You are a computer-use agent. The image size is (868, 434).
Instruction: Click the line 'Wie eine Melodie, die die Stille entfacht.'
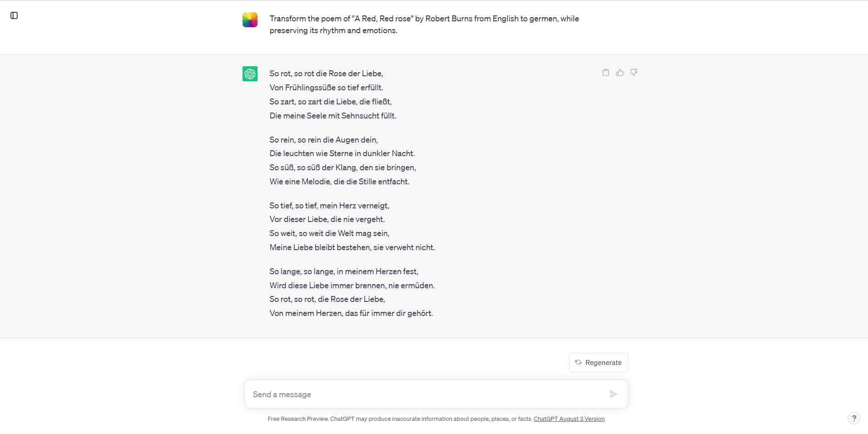coord(339,182)
